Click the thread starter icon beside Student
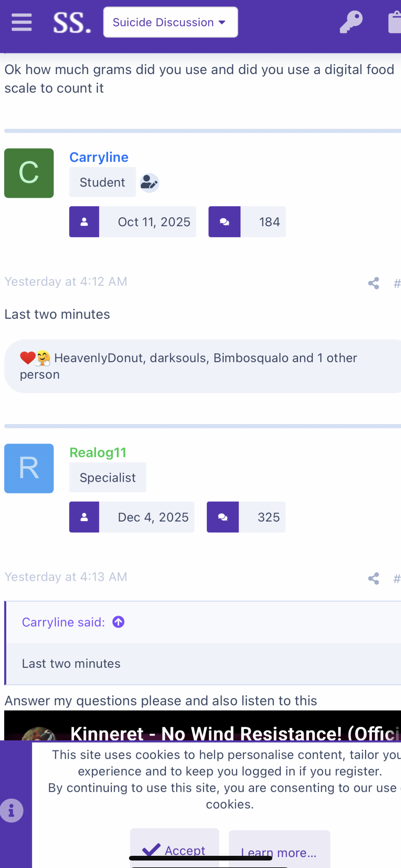The width and height of the screenshot is (401, 868). [149, 183]
